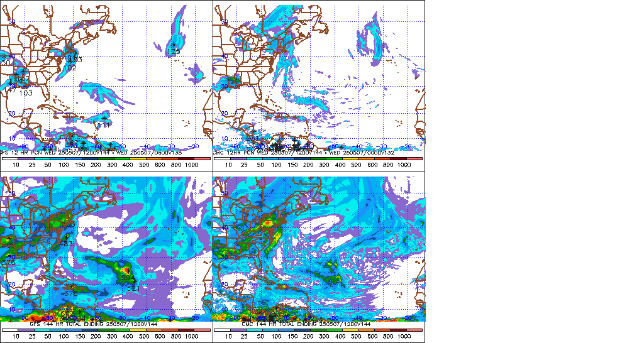644x343 pixels.
Task: Click the 200 value in CMC 12HR legend
Action: click(308, 165)
